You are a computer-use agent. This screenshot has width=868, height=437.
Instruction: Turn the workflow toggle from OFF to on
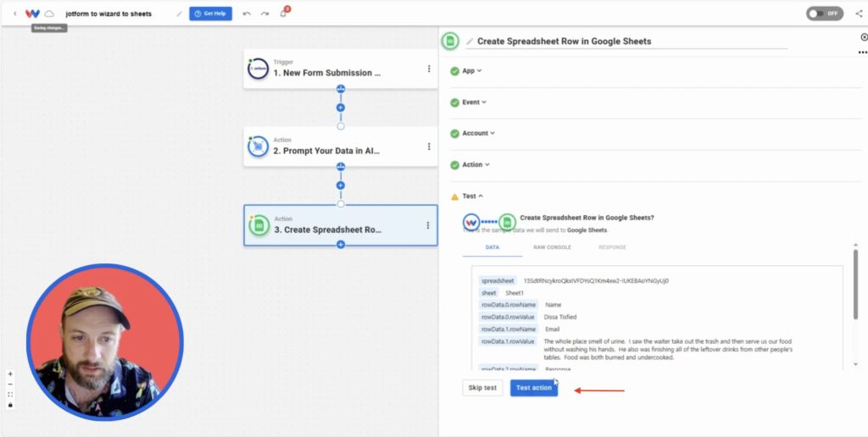824,14
